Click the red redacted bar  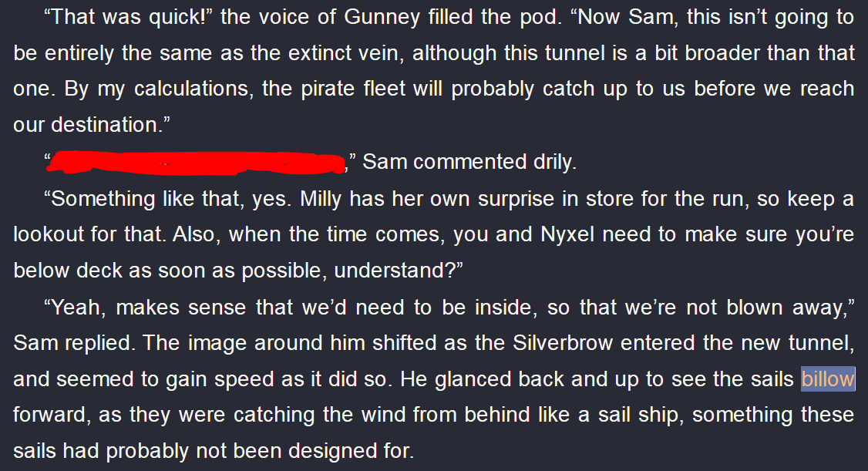point(197,162)
